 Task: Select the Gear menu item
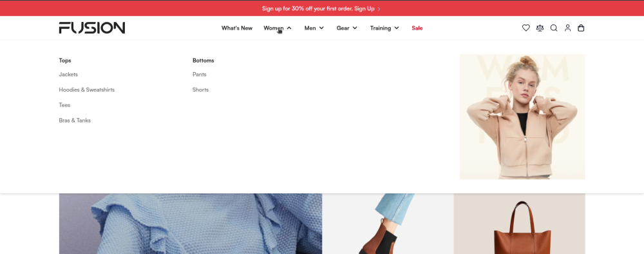(x=343, y=28)
